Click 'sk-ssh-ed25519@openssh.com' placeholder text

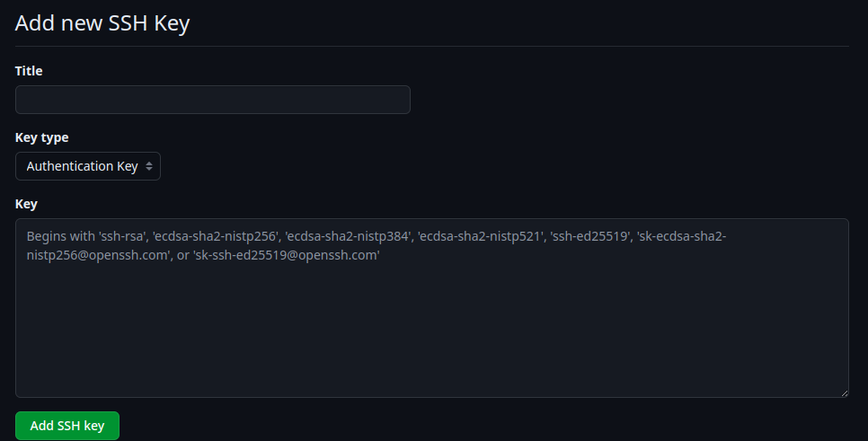tap(287, 255)
